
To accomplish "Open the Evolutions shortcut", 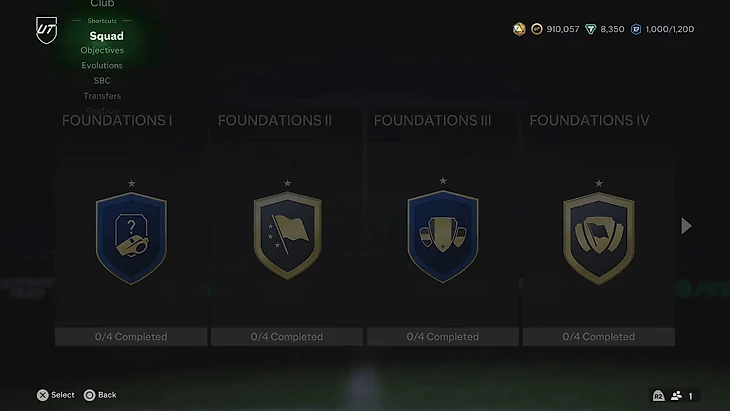I will 102,66.
